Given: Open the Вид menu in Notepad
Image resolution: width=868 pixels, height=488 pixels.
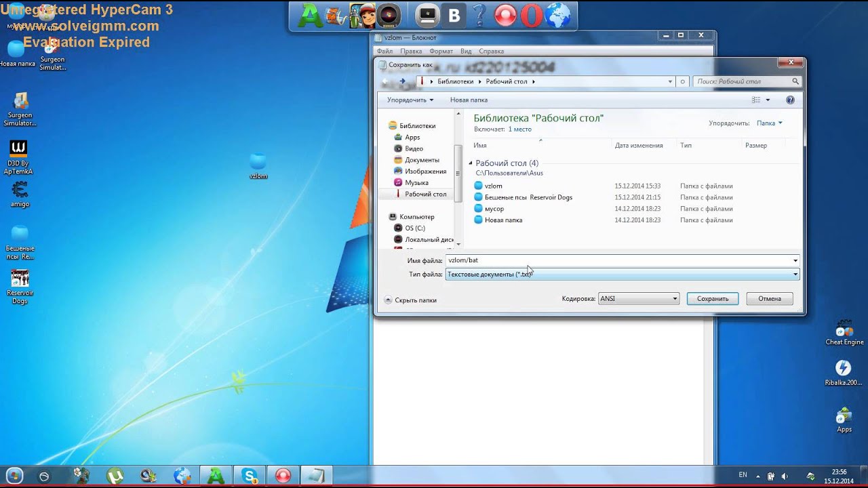Looking at the screenshot, I should click(x=466, y=51).
